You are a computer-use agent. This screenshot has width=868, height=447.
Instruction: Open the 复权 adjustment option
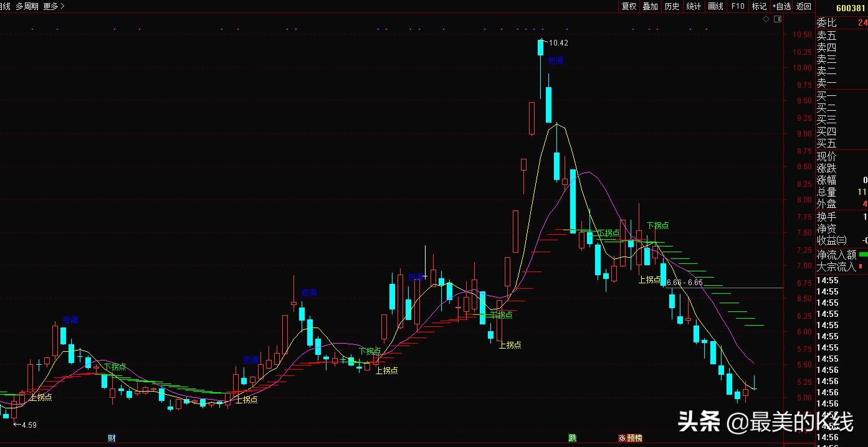pos(629,6)
